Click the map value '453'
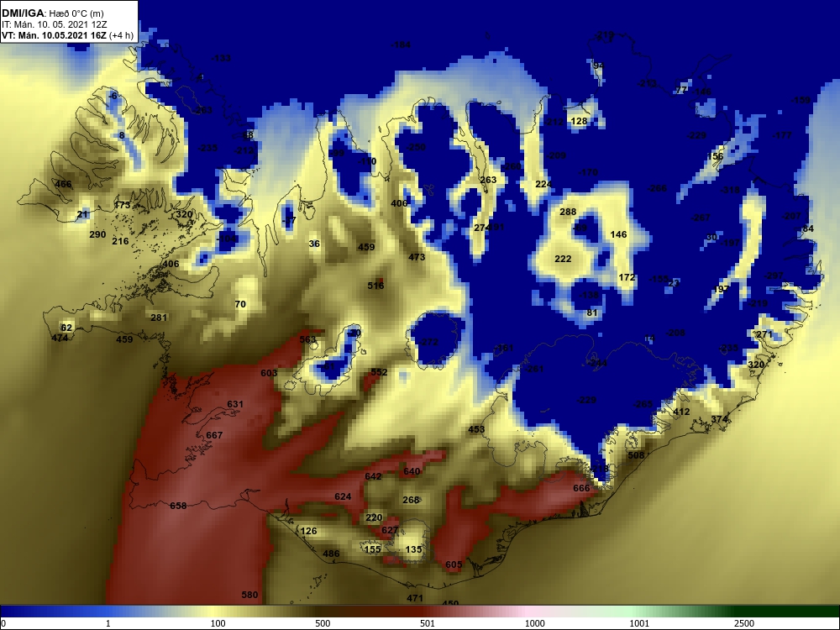Screen dimensions: 840x630 476,429
